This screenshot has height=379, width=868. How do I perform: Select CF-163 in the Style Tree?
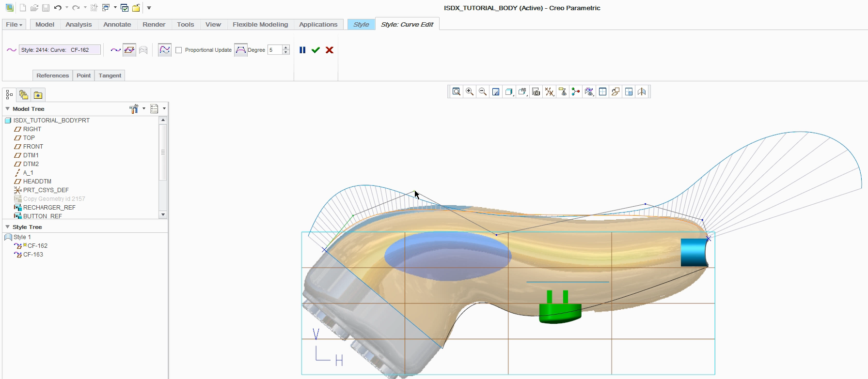click(x=33, y=255)
